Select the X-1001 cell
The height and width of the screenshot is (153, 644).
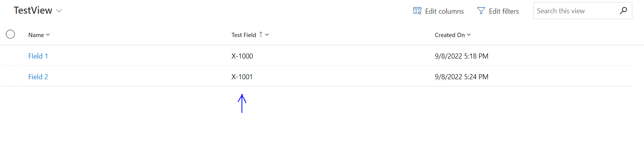tap(242, 77)
